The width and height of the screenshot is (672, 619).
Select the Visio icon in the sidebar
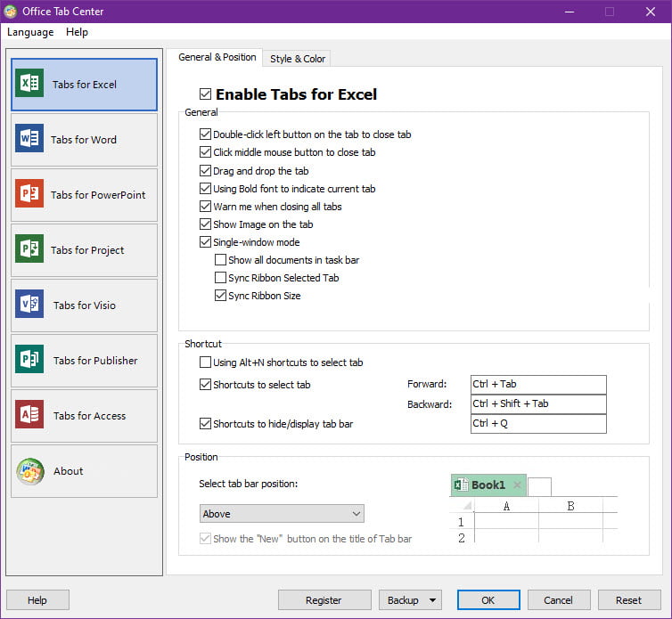[29, 305]
